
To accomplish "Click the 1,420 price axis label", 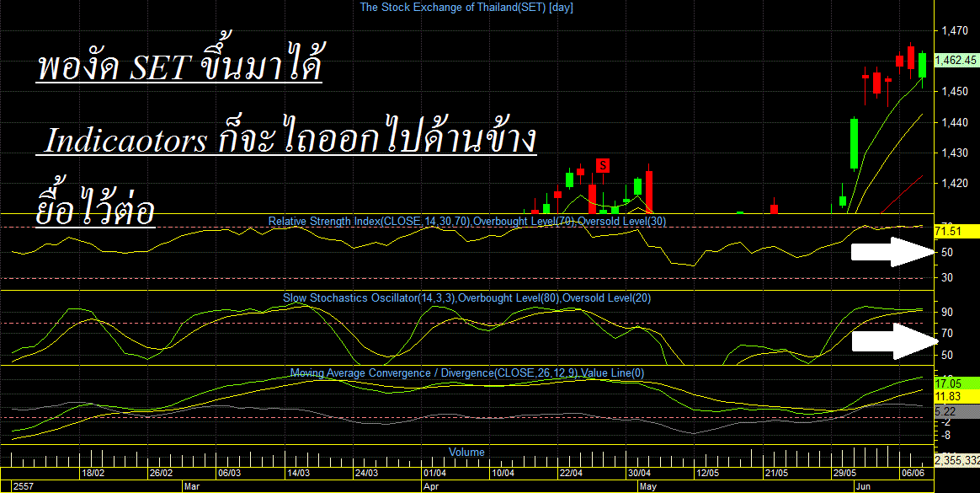I will pos(955,184).
